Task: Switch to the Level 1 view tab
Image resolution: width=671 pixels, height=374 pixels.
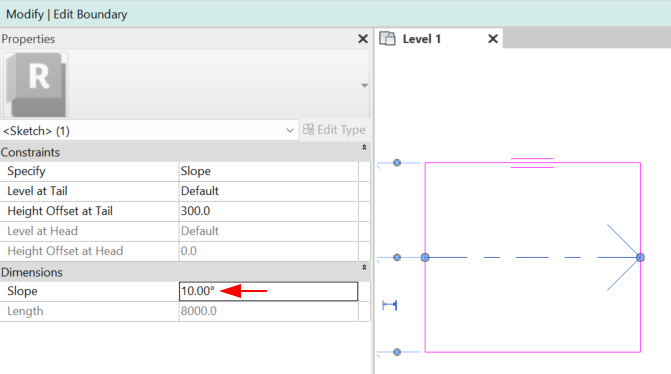Action: (422, 39)
